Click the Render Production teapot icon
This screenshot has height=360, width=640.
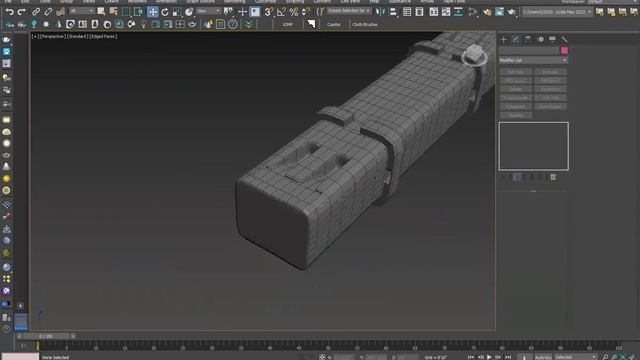[x=511, y=12]
